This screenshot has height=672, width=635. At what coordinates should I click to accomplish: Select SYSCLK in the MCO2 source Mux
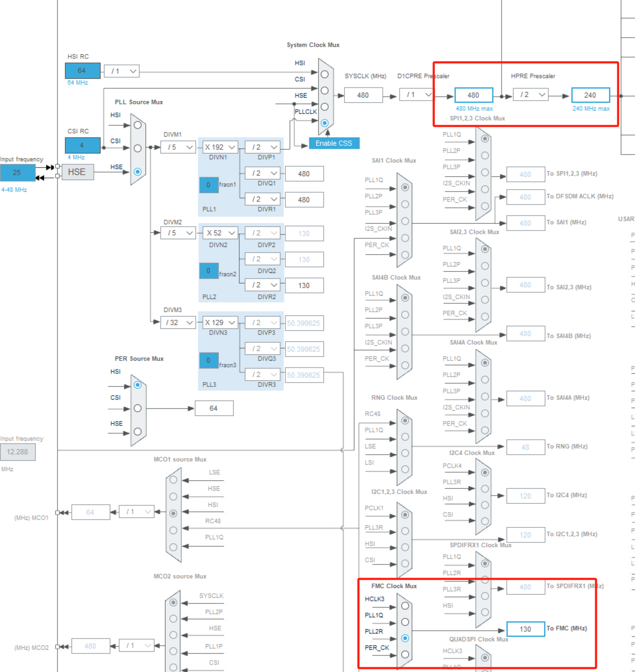click(174, 602)
